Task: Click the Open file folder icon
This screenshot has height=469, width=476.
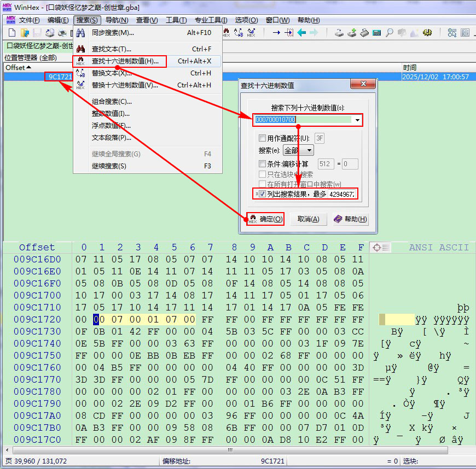Action: point(25,32)
